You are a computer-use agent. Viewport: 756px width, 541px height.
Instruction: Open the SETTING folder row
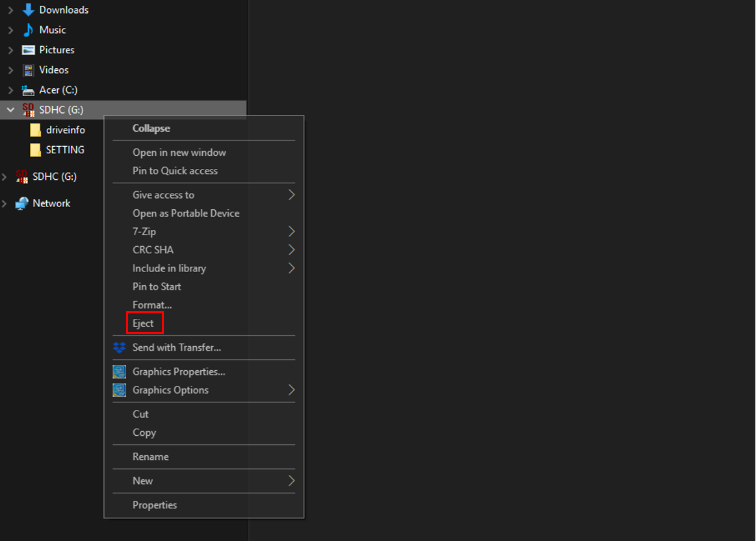pyautogui.click(x=65, y=150)
